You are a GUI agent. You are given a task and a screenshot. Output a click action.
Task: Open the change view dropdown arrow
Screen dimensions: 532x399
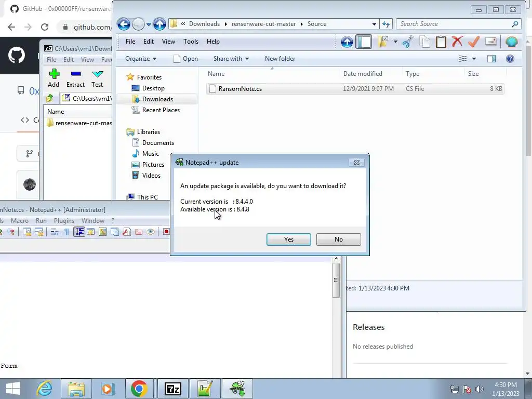474,59
